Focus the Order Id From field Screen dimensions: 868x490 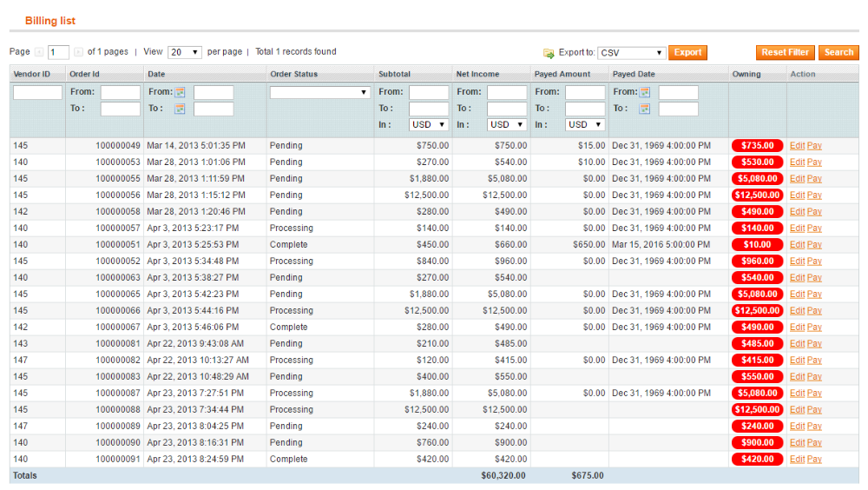[x=120, y=93]
